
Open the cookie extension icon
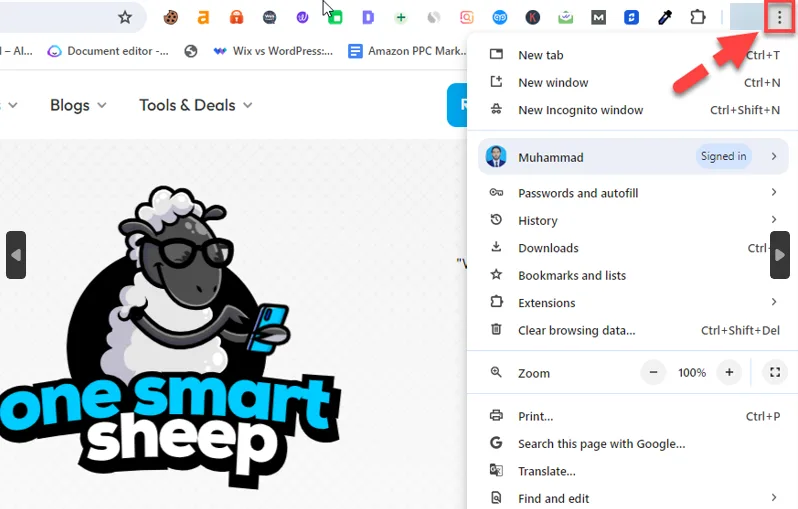pos(170,18)
